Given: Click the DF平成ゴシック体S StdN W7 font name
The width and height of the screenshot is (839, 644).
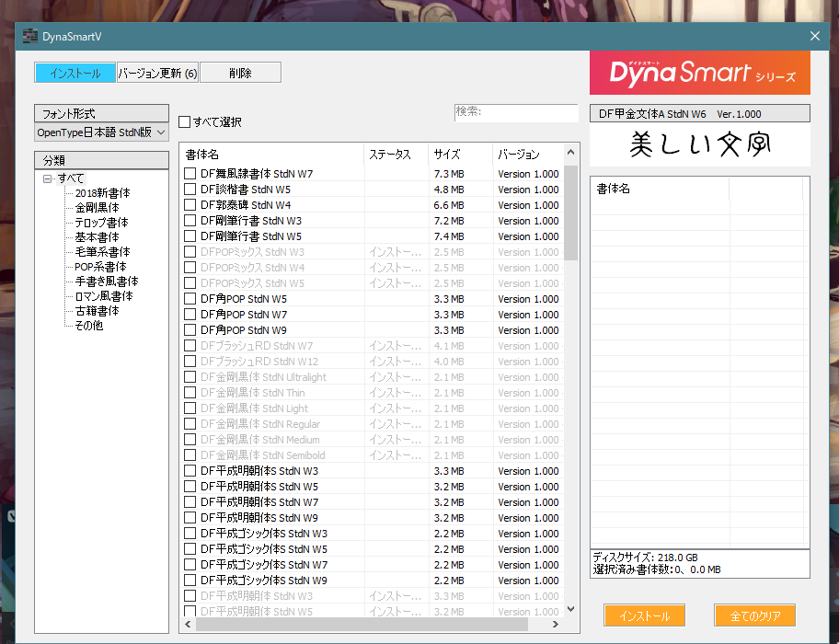Looking at the screenshot, I should 264,565.
